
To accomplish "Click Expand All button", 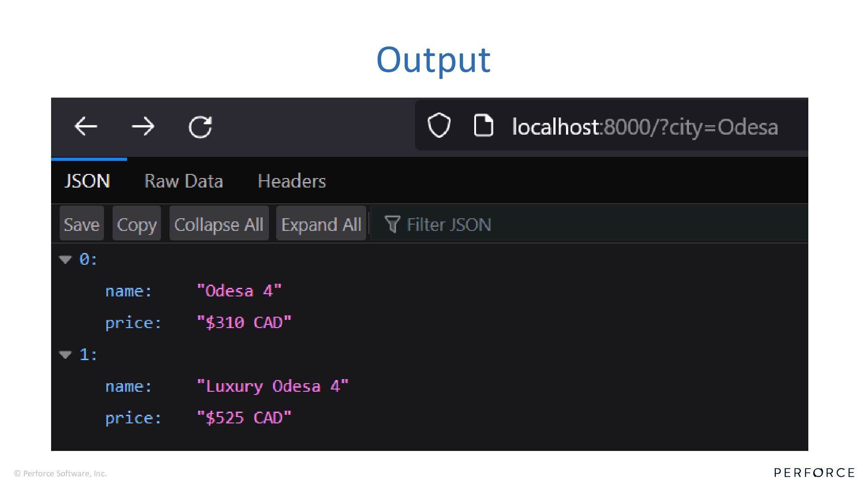I will tap(321, 224).
